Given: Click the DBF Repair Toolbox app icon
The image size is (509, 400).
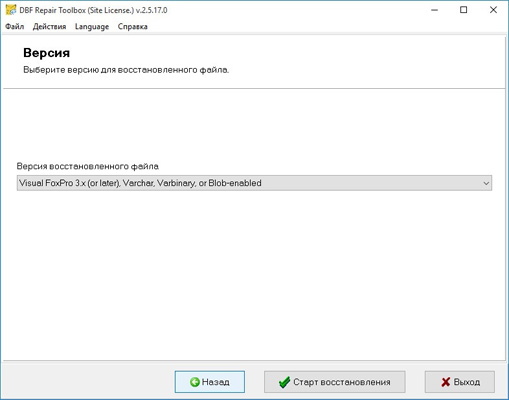Looking at the screenshot, I should coord(11,10).
